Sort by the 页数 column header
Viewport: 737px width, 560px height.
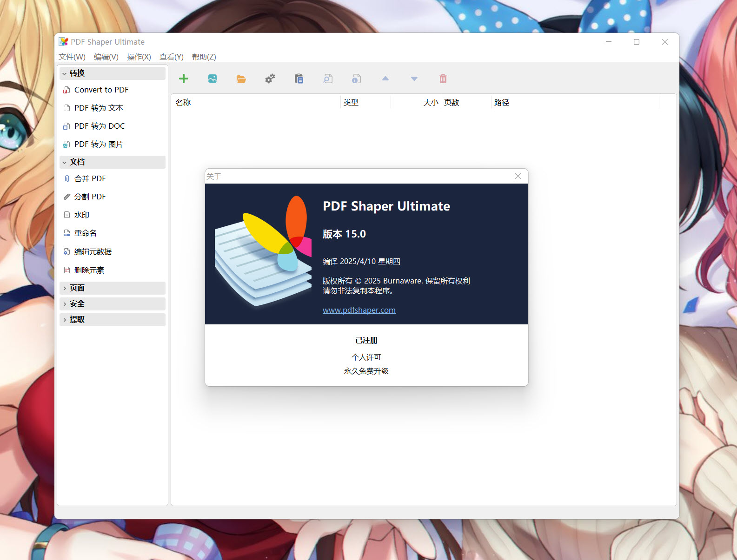click(466, 102)
